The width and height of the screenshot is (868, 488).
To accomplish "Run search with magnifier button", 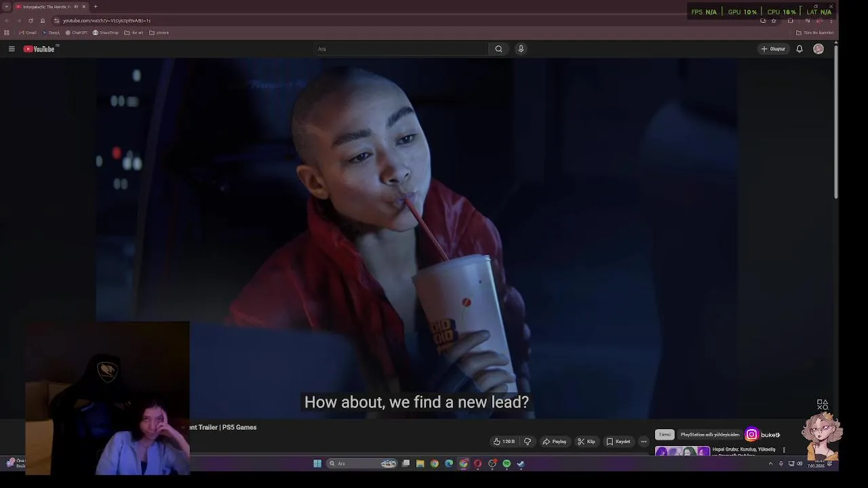I will (498, 49).
